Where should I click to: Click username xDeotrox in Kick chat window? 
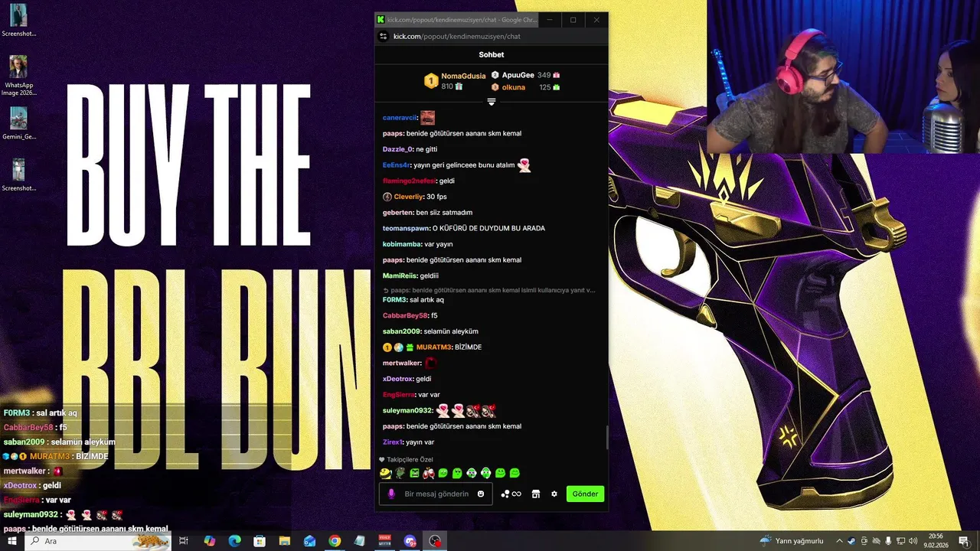click(397, 379)
